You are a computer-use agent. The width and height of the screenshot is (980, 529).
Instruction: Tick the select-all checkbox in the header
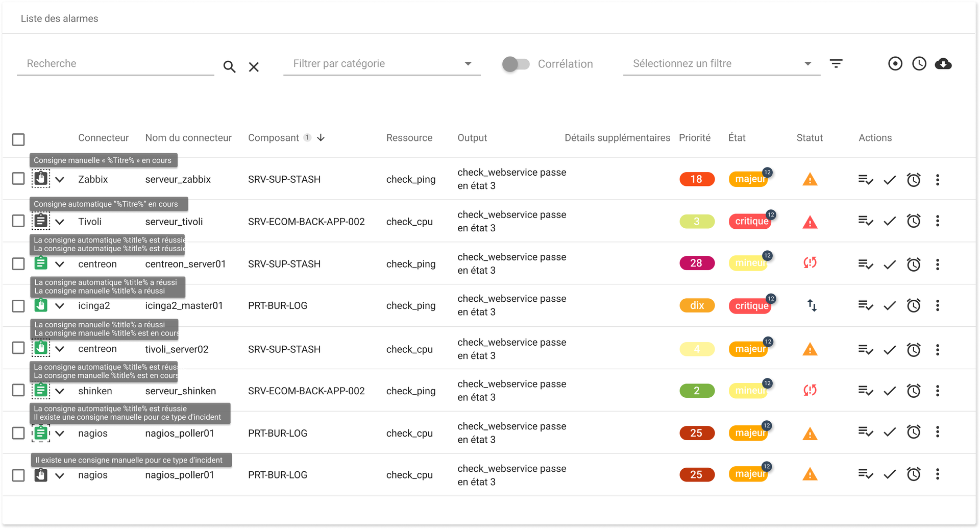(18, 139)
